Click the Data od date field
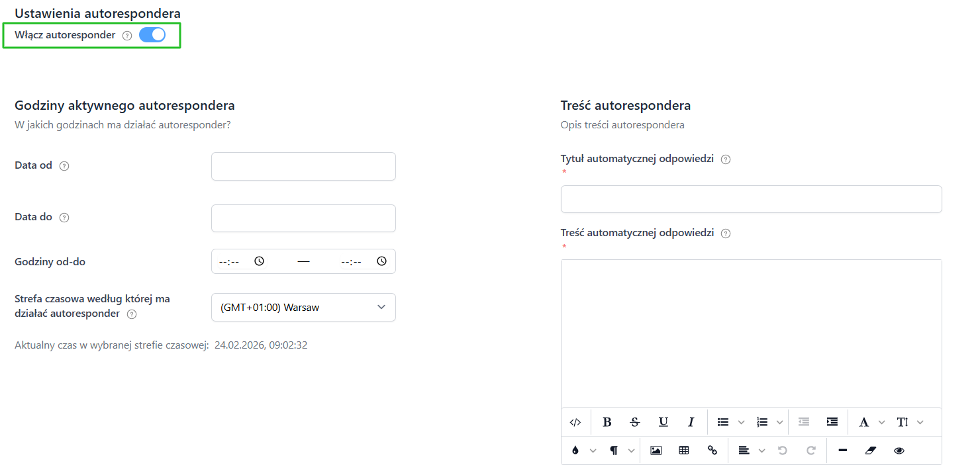The height and width of the screenshot is (471, 980). (303, 167)
